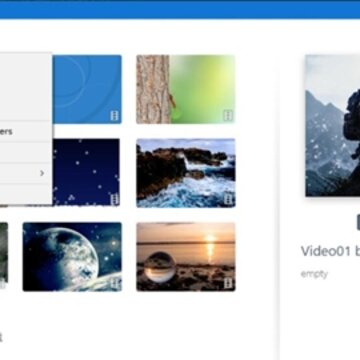This screenshot has width=360, height=360.
Task: Click film strip icon on tree bark wallpaper
Action: 228,116
